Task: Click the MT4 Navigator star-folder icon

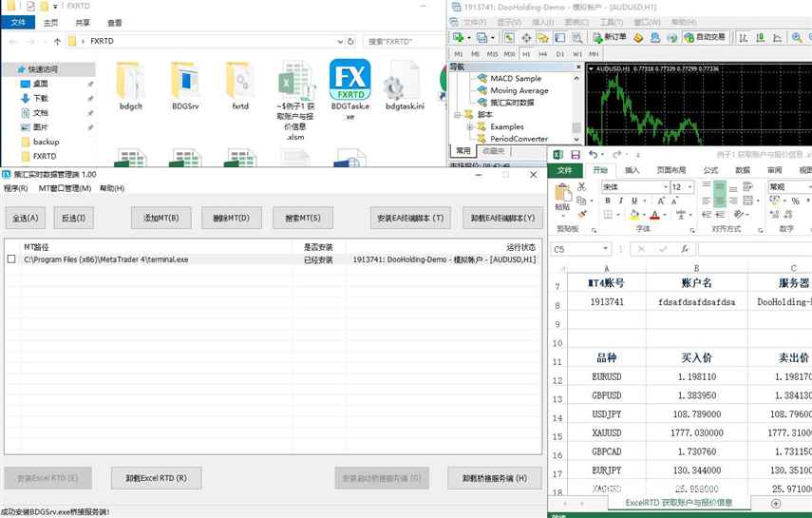Action: coord(542,37)
